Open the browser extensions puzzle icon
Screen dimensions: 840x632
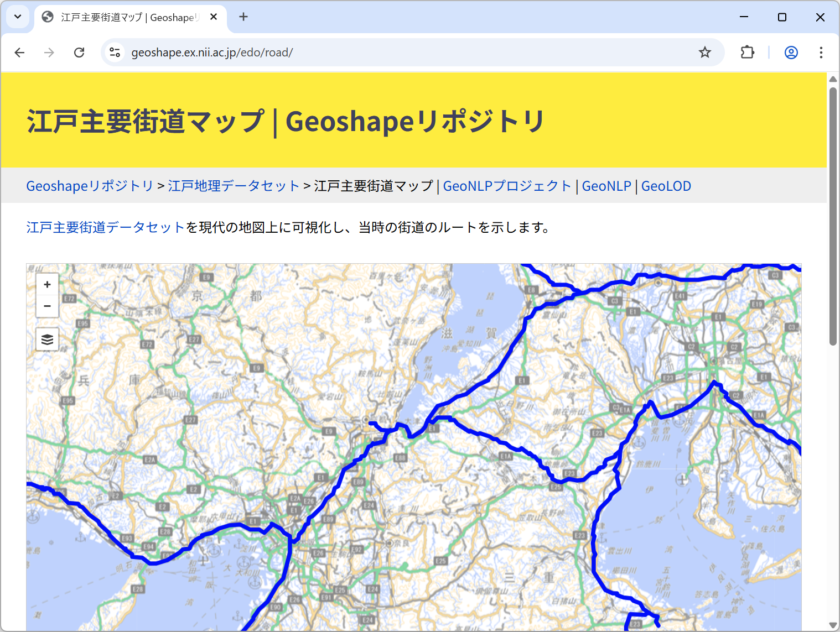(747, 52)
